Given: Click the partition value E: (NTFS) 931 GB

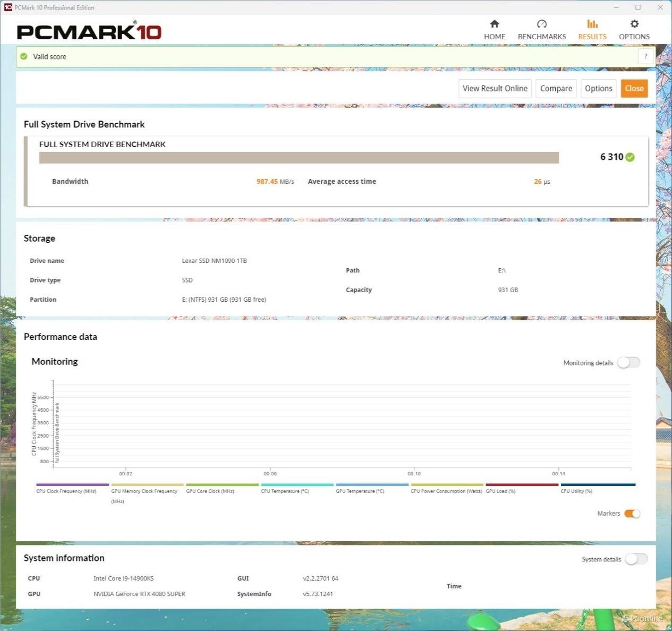Looking at the screenshot, I should 224,300.
